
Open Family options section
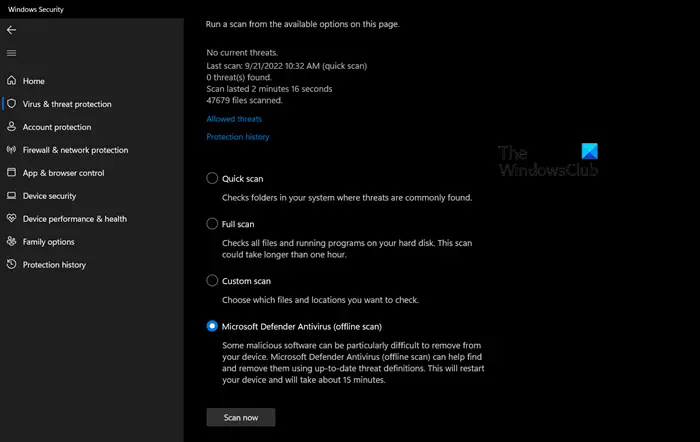point(48,242)
